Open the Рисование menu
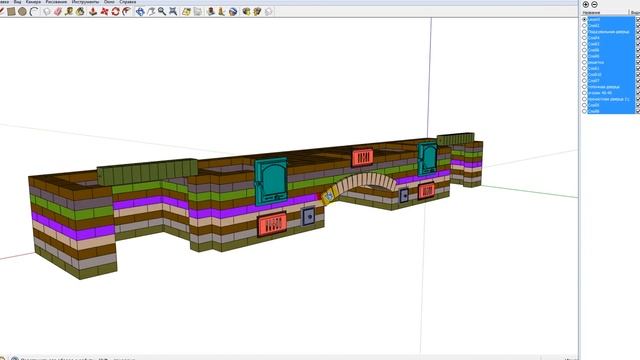Image resolution: width=640 pixels, height=360 pixels. tap(56, 2)
